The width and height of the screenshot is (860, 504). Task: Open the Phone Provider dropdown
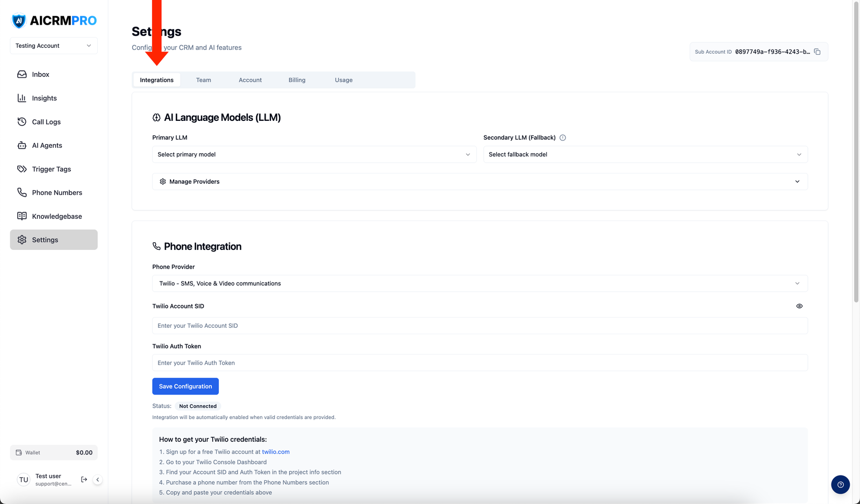click(479, 283)
